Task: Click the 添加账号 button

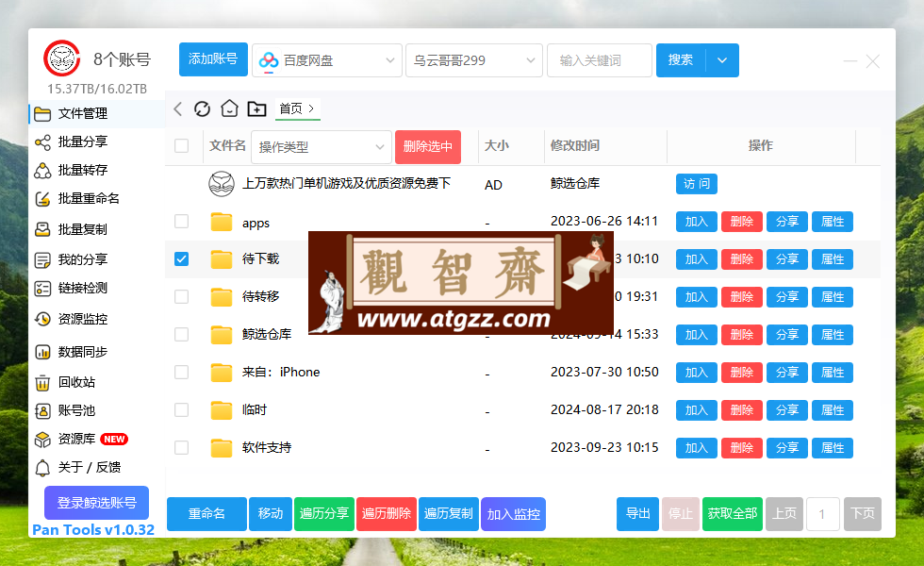Action: (213, 59)
